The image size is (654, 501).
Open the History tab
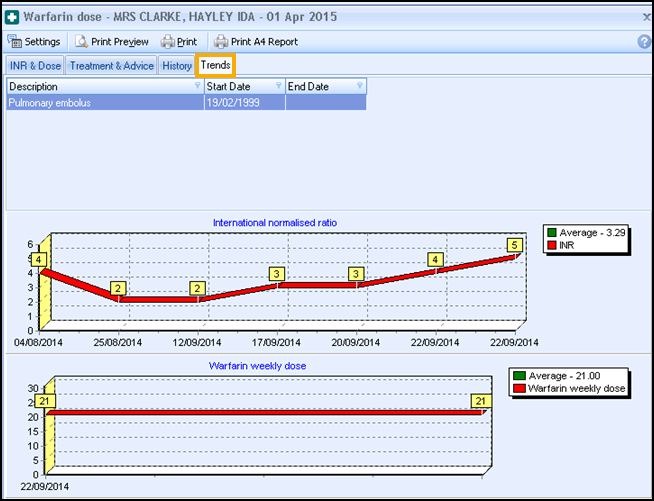coord(177,66)
